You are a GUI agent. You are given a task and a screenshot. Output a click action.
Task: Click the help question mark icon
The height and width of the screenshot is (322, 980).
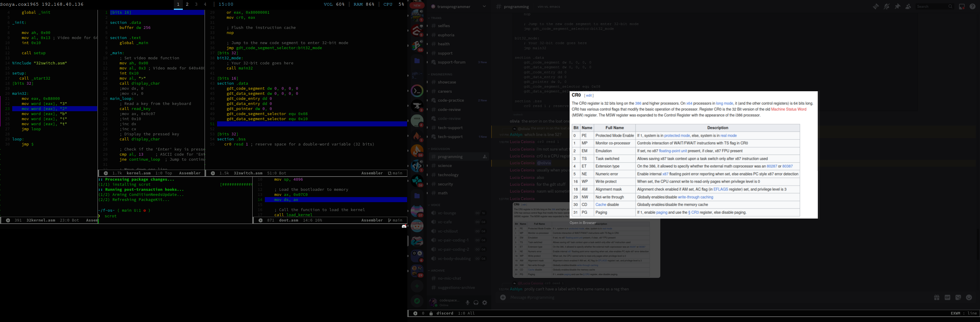[972, 7]
